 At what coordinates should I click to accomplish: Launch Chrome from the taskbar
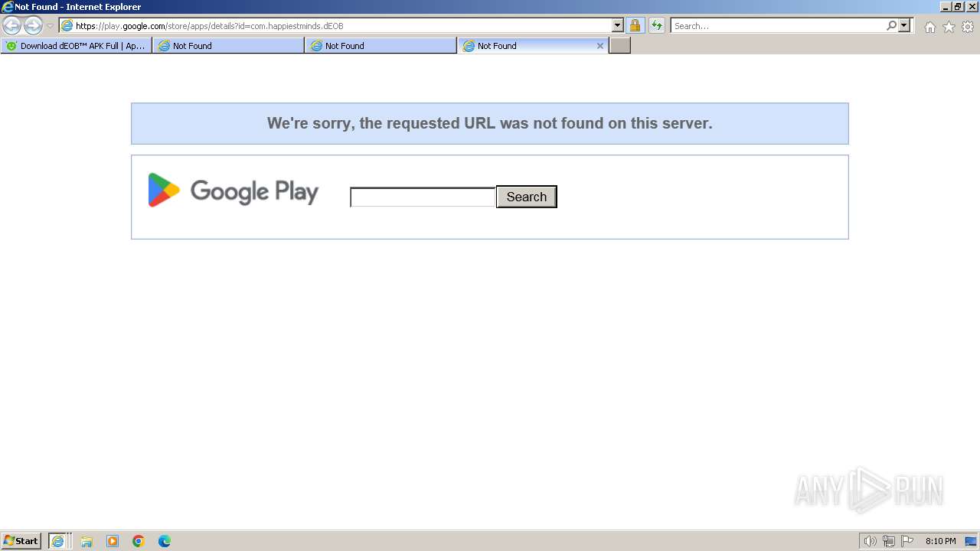[x=139, y=541]
